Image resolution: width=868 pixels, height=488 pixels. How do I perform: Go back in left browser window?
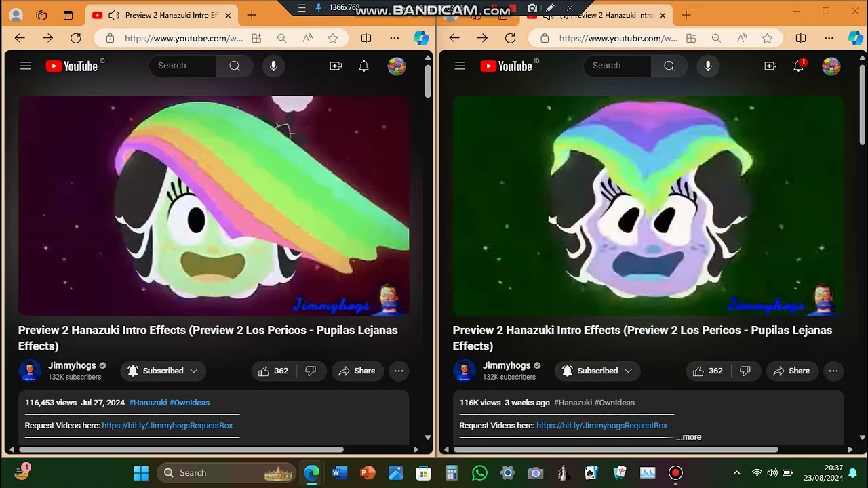point(20,38)
